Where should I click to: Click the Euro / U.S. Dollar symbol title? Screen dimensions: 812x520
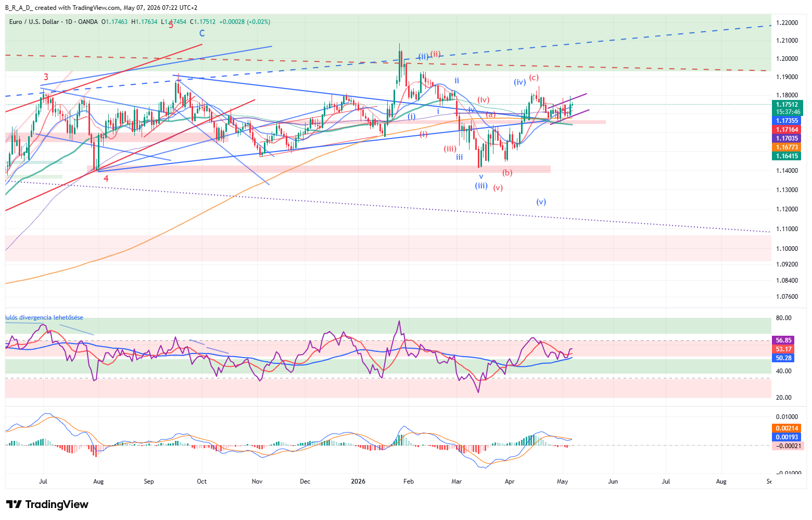[34, 22]
